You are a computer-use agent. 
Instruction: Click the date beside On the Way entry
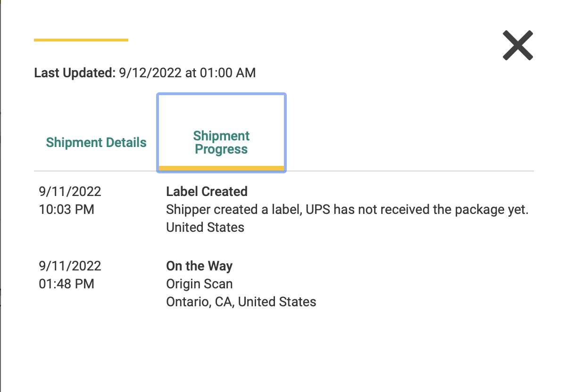point(70,266)
